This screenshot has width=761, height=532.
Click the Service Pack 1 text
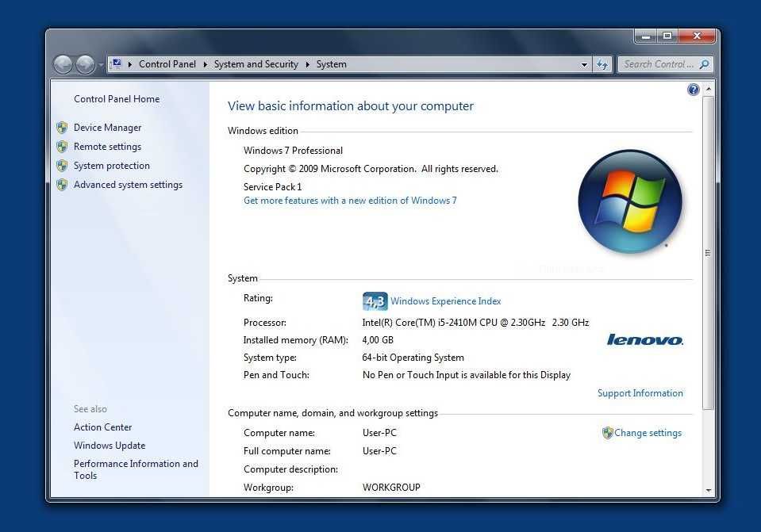(x=273, y=186)
